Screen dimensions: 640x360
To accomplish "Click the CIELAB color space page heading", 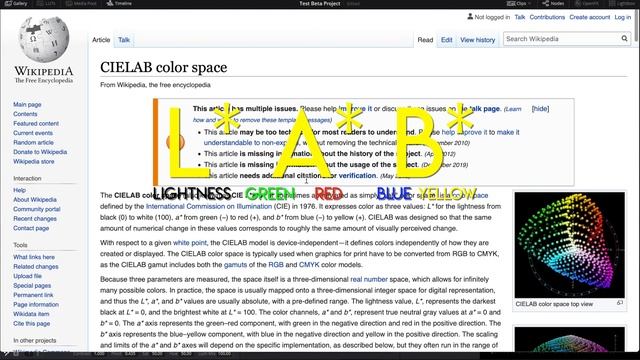I will [x=164, y=67].
